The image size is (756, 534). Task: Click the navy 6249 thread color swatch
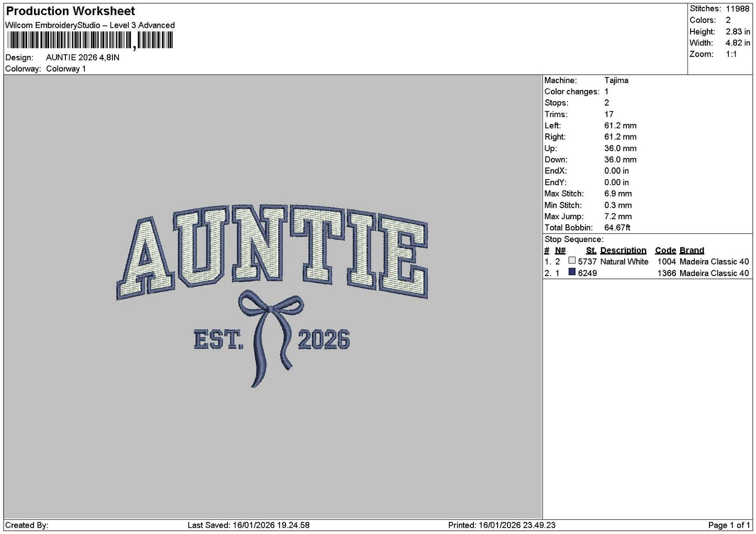572,272
